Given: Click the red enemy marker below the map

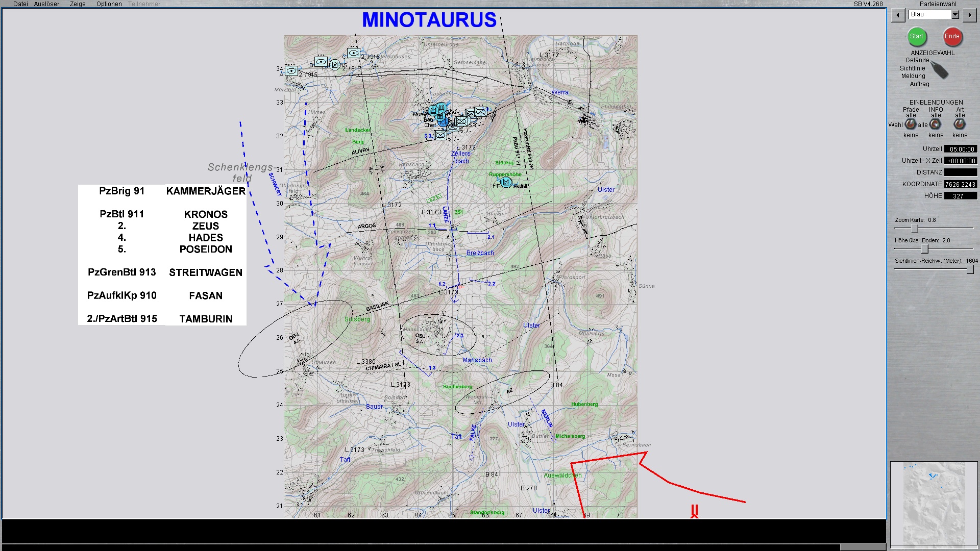Looking at the screenshot, I should pyautogui.click(x=694, y=511).
